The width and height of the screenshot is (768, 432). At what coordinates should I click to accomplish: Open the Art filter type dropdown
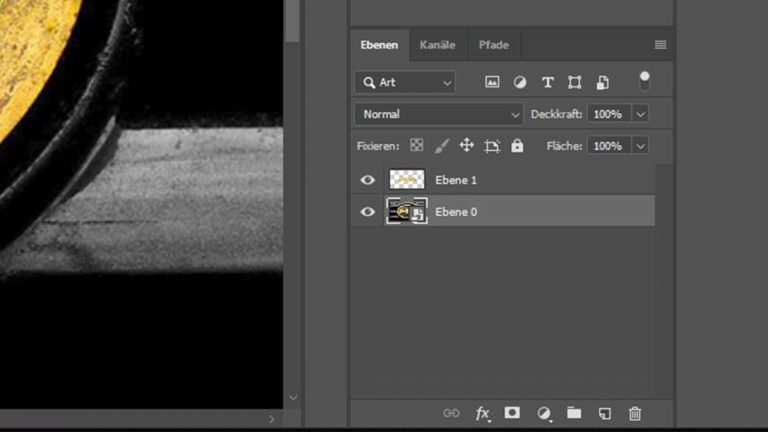(x=405, y=82)
